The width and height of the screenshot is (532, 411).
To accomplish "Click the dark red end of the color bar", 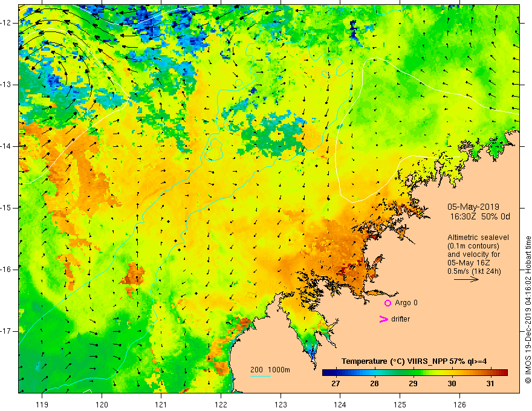I will [504, 373].
